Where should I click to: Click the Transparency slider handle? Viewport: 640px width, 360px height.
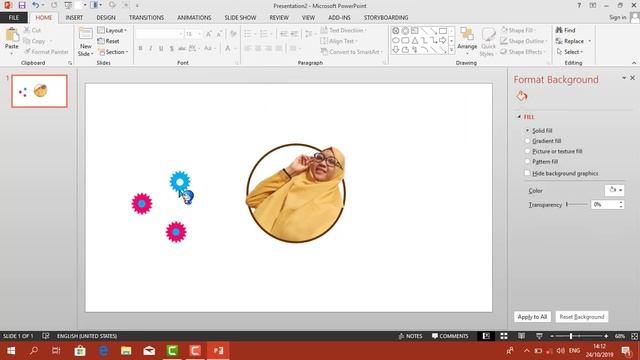567,204
